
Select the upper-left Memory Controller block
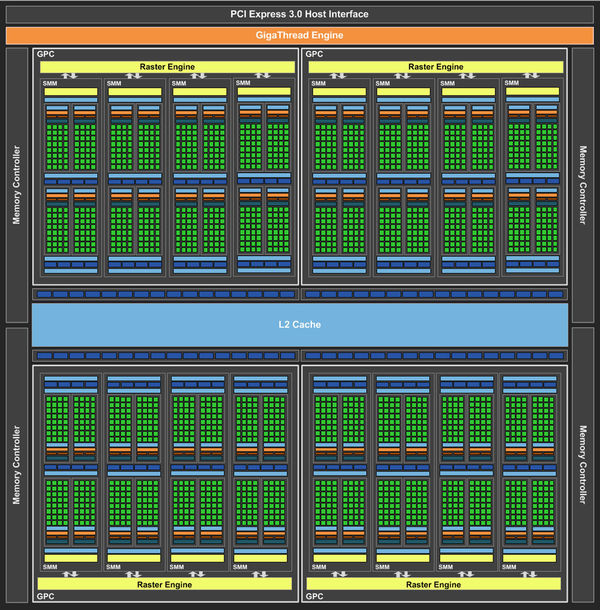[17, 185]
